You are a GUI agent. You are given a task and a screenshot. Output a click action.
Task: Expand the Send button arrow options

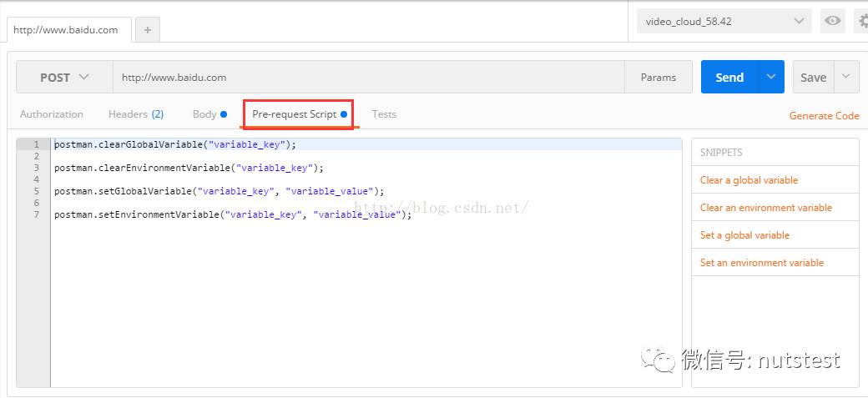pos(771,77)
